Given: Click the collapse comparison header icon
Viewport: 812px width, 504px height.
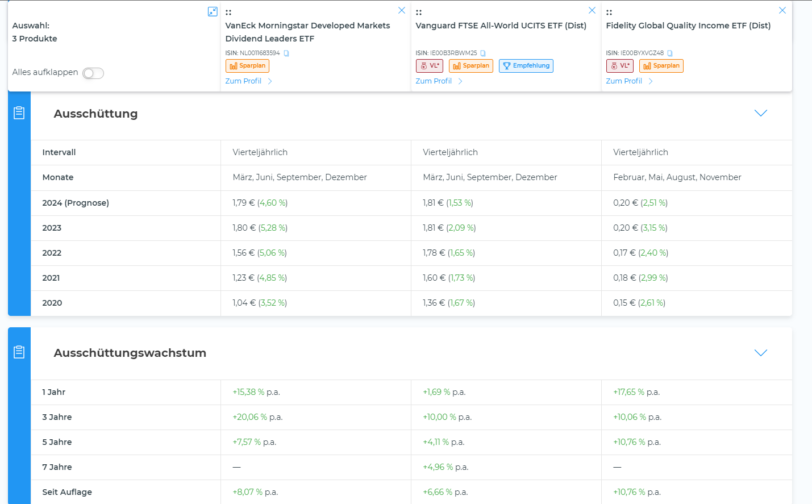Looking at the screenshot, I should click(x=213, y=11).
